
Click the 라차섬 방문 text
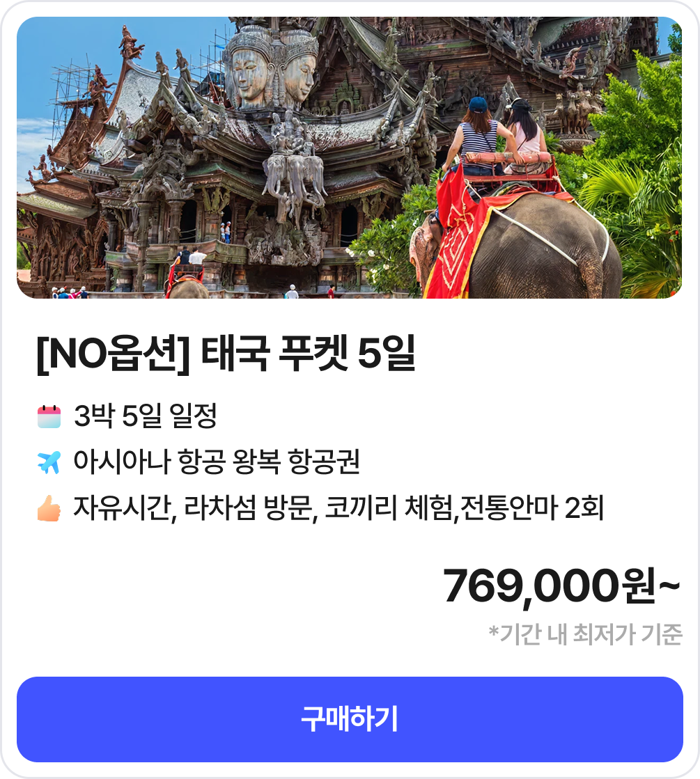[249, 507]
